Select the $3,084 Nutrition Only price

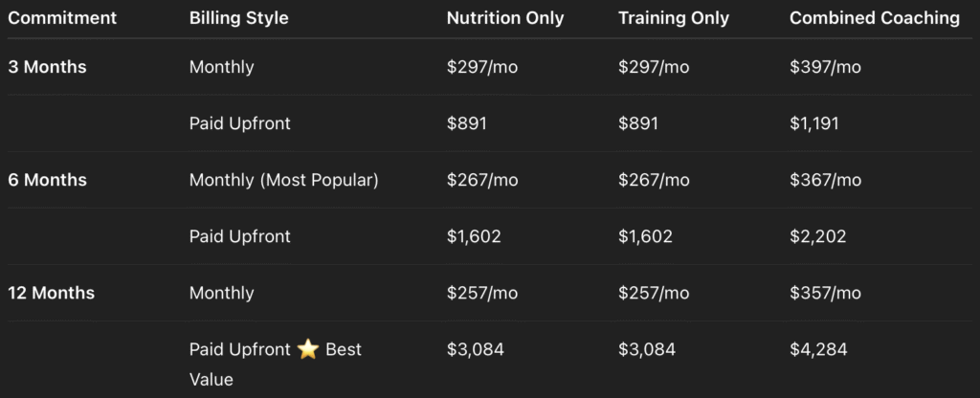click(475, 349)
